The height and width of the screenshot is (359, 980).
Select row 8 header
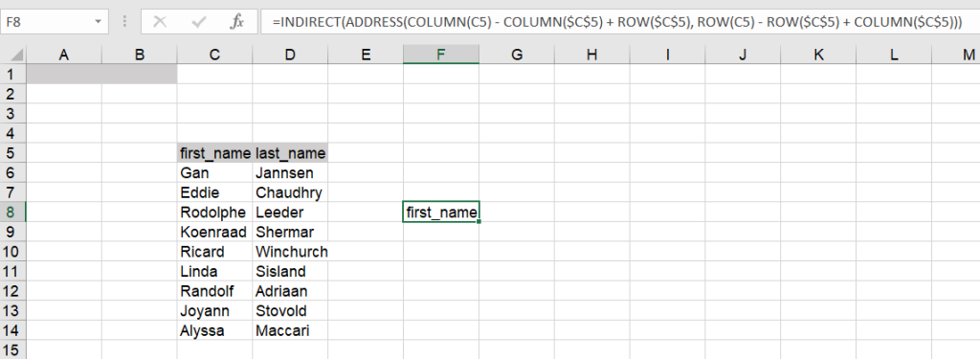tap(12, 212)
